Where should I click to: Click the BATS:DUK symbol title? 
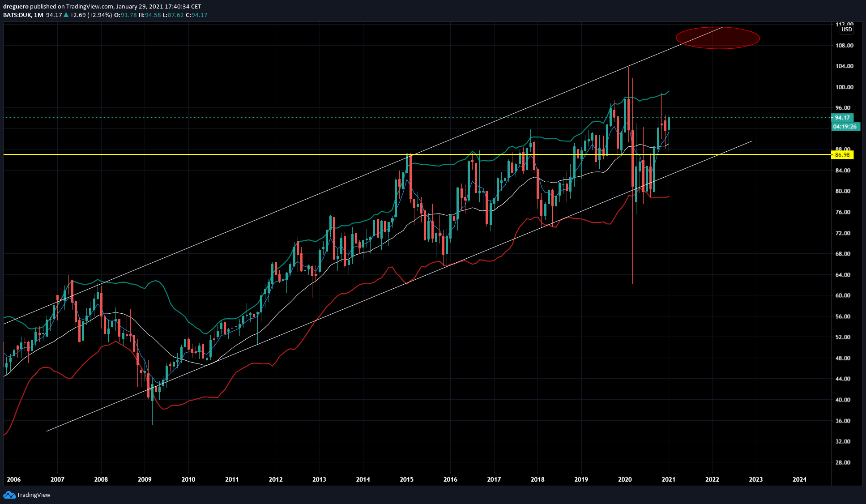click(17, 15)
